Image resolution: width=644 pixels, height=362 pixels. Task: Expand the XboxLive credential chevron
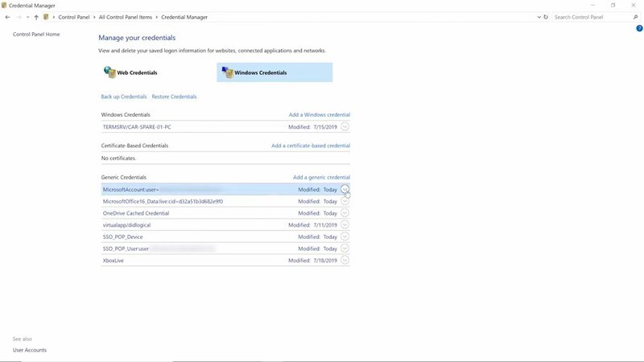[345, 260]
